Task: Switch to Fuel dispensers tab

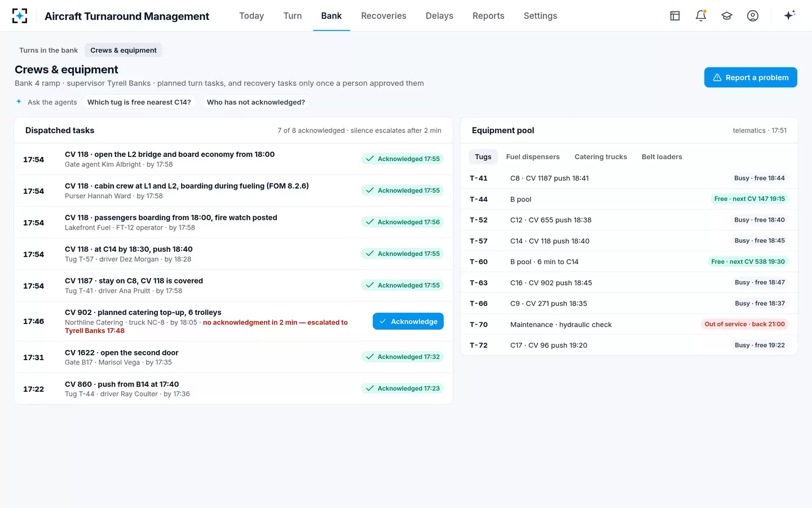Action: point(533,157)
